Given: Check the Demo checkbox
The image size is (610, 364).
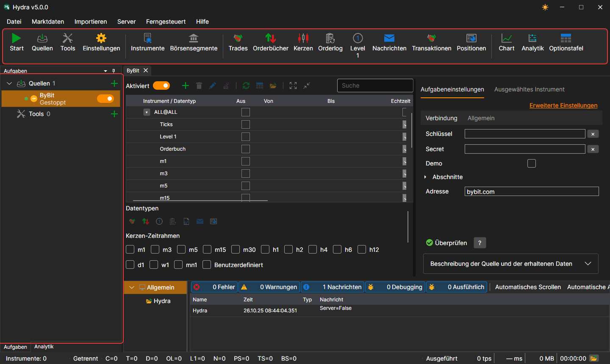Looking at the screenshot, I should click(532, 163).
